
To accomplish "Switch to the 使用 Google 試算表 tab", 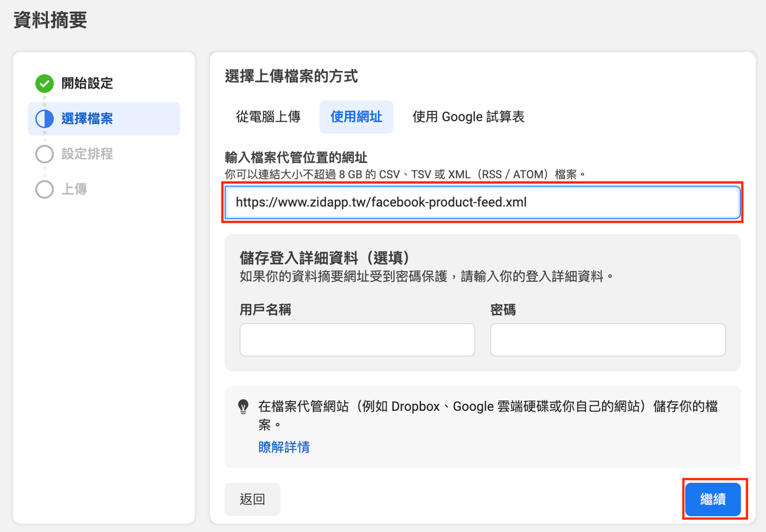I will pyautogui.click(x=468, y=117).
